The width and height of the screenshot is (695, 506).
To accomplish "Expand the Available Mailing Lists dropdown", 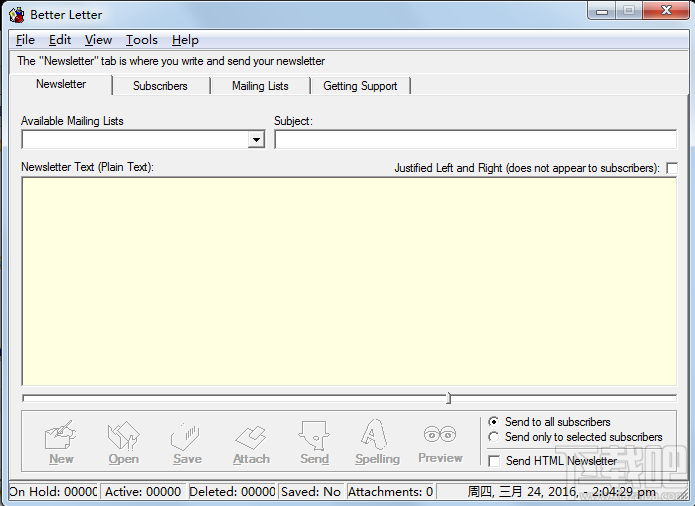I will tap(256, 140).
